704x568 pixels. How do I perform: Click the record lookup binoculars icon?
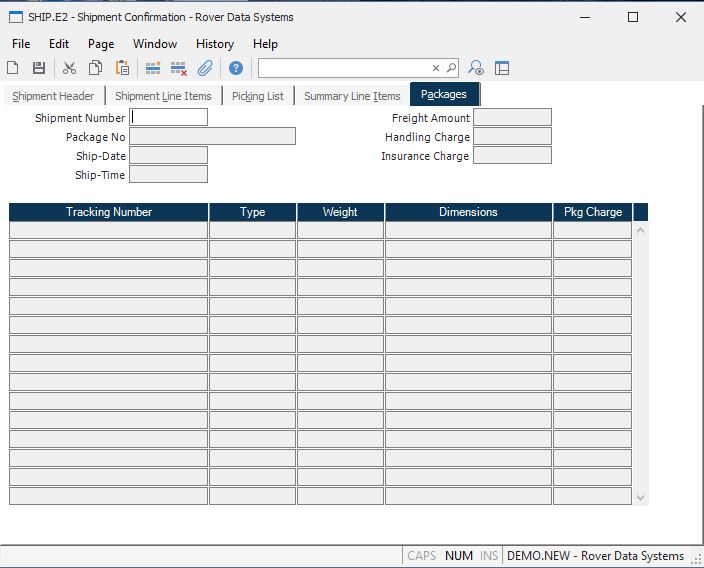477,68
